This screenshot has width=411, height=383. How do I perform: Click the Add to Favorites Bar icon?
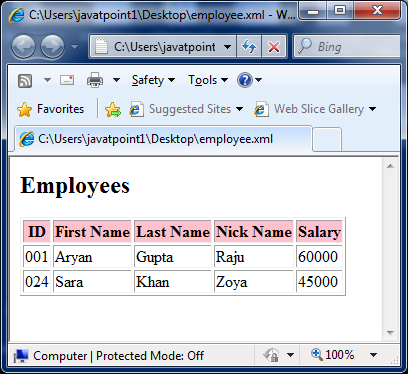(x=113, y=109)
